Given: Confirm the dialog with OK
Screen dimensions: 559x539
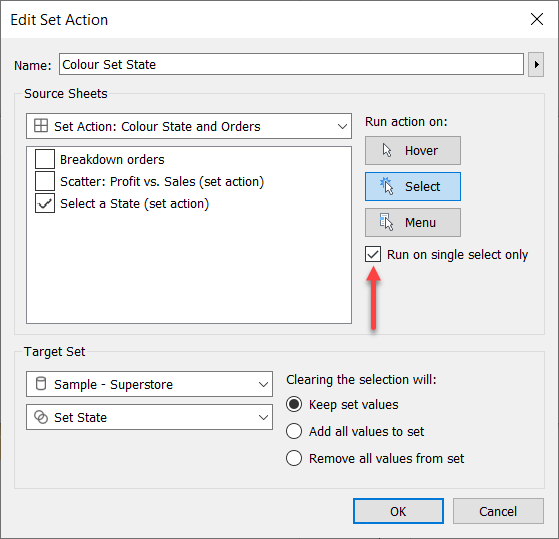Looking at the screenshot, I should (398, 511).
